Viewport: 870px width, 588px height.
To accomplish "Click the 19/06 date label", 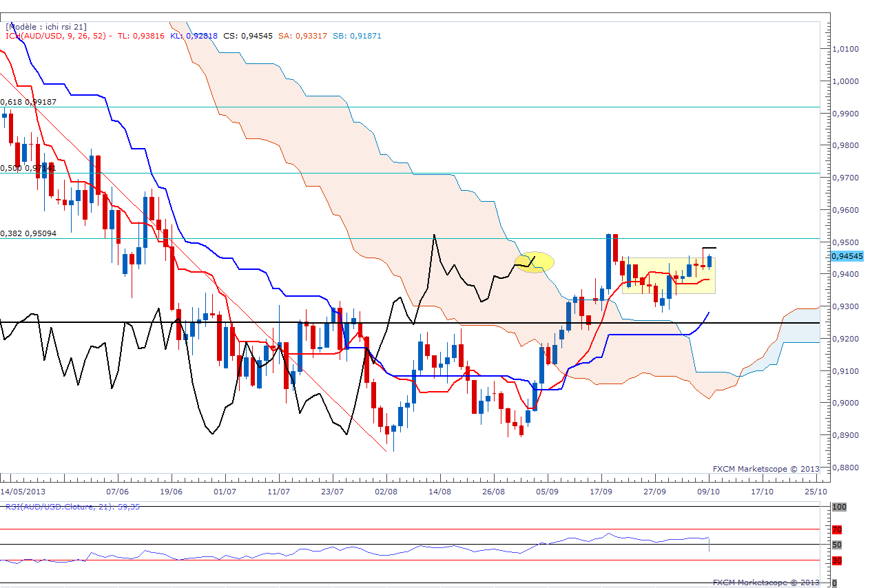I will pos(172,492).
